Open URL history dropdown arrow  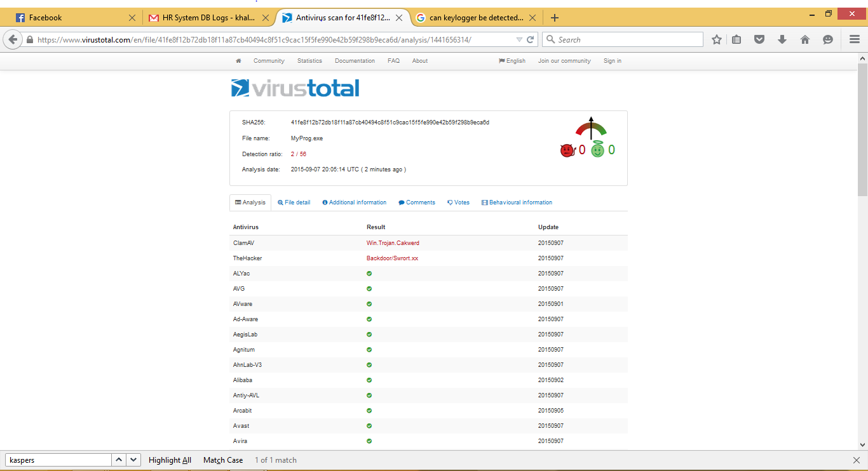[x=519, y=39]
